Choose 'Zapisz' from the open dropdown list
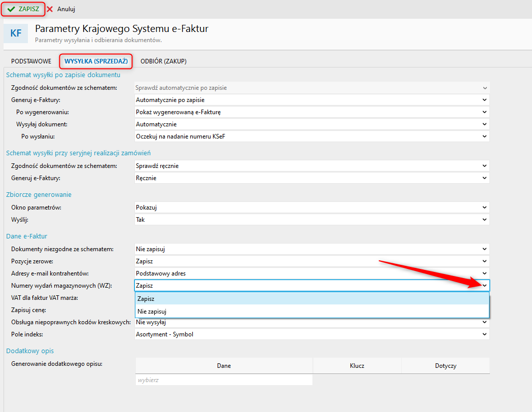The height and width of the screenshot is (412, 532). point(311,299)
